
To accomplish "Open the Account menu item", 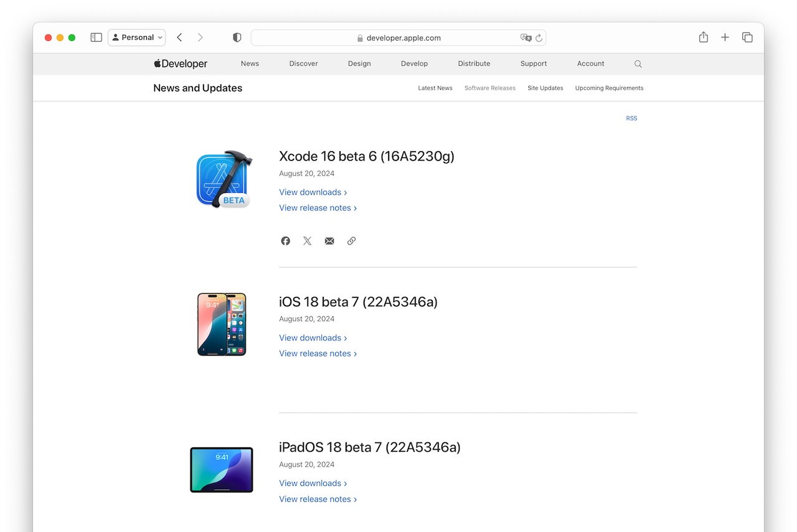I will 591,63.
